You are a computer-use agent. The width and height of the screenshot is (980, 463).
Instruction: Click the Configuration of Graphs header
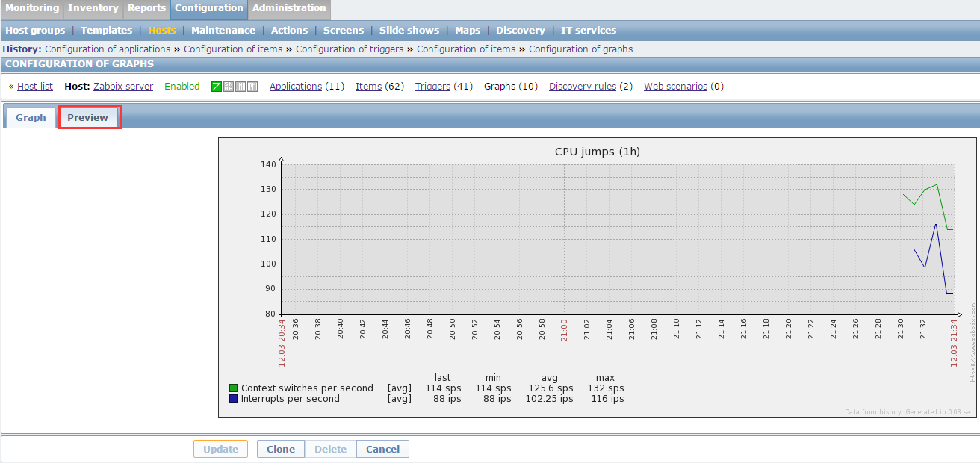pyautogui.click(x=79, y=64)
